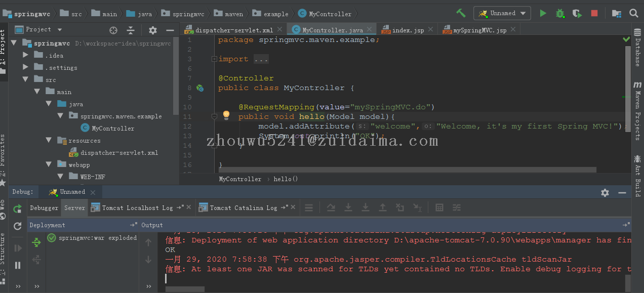Viewport: 644px width, 293px height.
Task: Open Project Structure dialog icon
Action: click(x=617, y=13)
